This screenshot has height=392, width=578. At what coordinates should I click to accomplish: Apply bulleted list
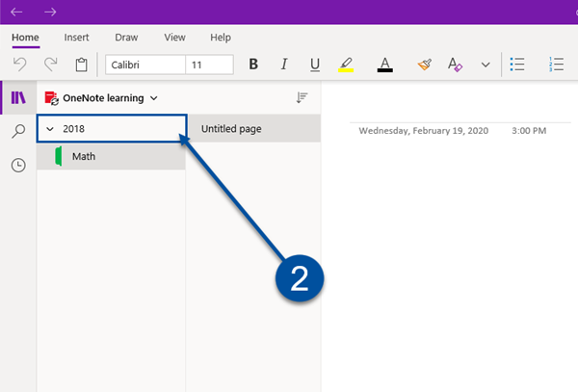click(x=517, y=65)
